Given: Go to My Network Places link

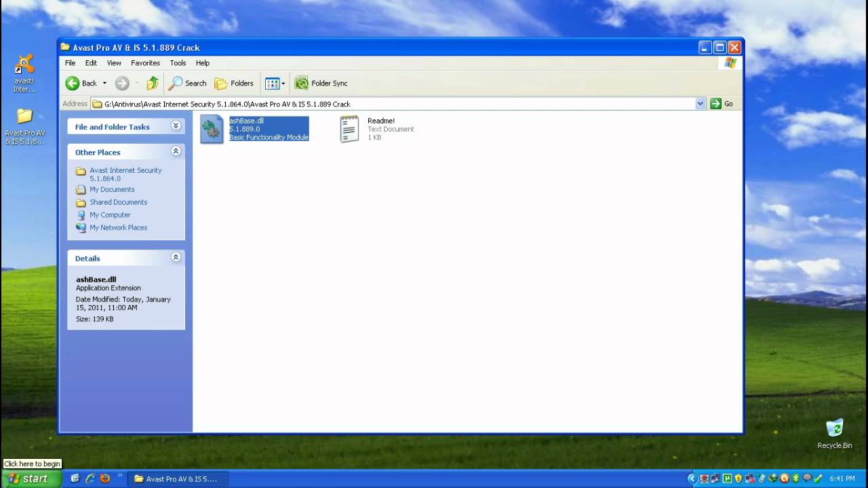Looking at the screenshot, I should pos(118,228).
